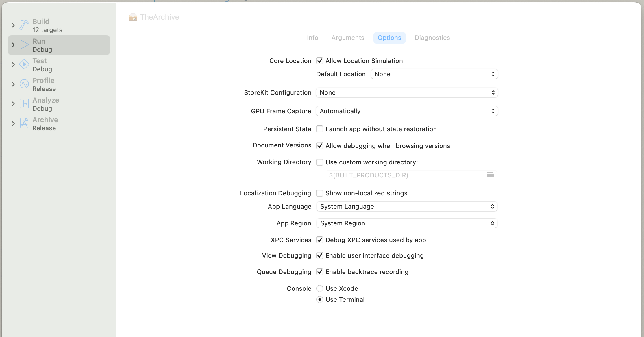Click the Archive action icon
The width and height of the screenshot is (644, 337).
click(x=24, y=123)
